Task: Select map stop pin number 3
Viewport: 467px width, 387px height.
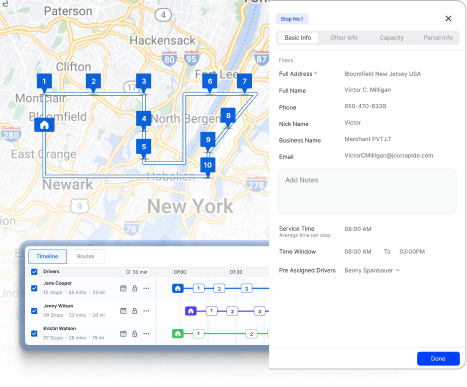Action: click(x=144, y=81)
